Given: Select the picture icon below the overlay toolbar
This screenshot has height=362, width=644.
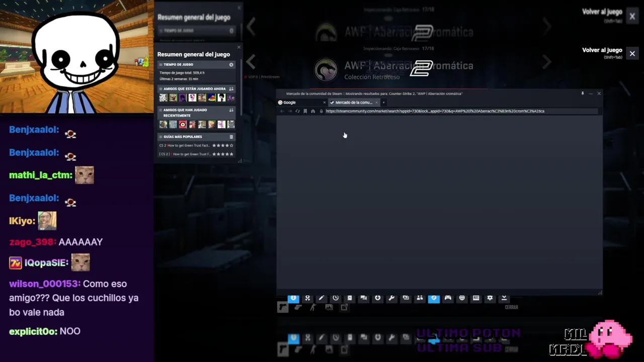Looking at the screenshot, I should click(x=329, y=307).
